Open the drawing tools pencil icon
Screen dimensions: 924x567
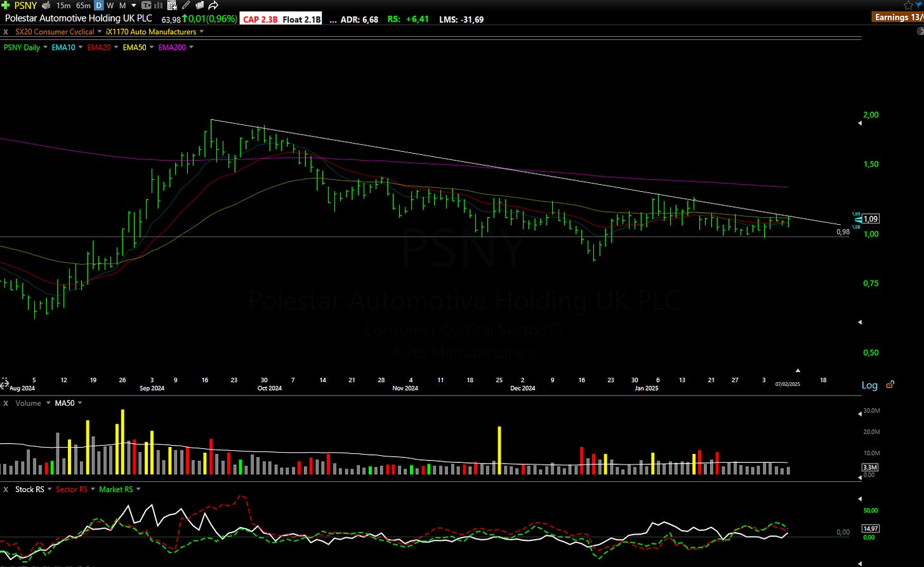click(x=186, y=5)
